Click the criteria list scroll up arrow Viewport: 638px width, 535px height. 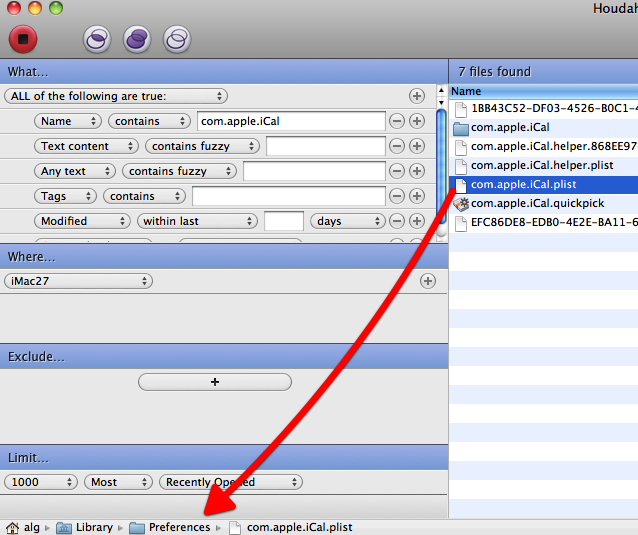point(441,90)
